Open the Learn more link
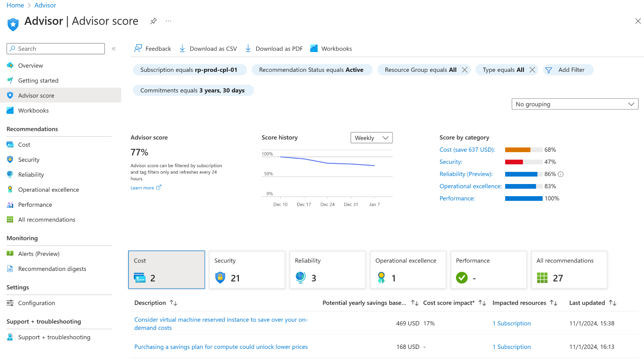The height and width of the screenshot is (362, 644). click(142, 187)
